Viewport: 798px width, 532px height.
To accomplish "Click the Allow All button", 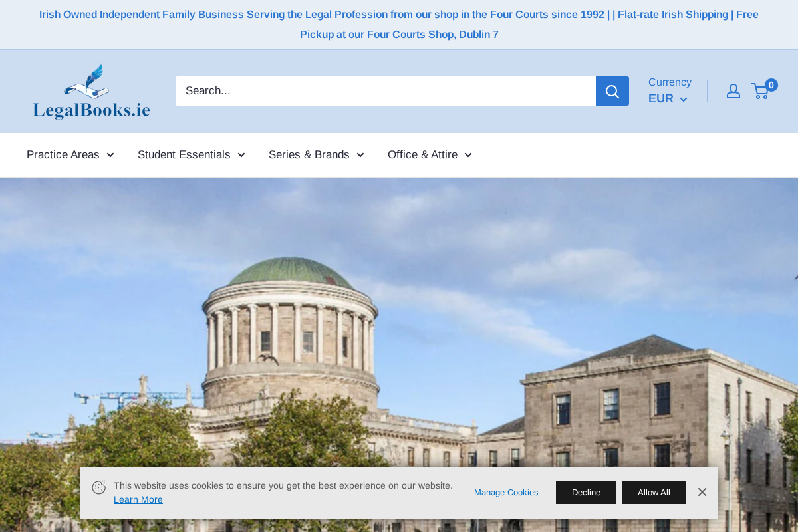I will [x=654, y=492].
